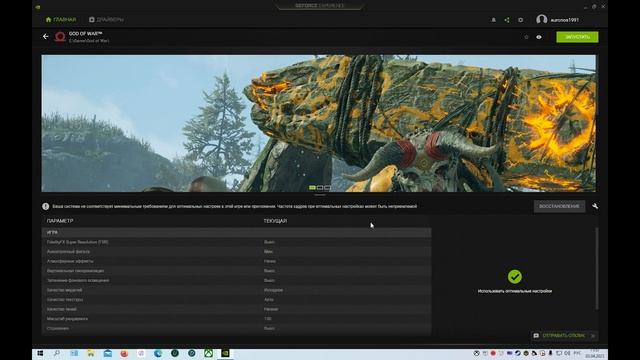Click the ОТПРАВИТЬ ОТЗЫВ feedback button
The image size is (640, 360).
tap(564, 336)
